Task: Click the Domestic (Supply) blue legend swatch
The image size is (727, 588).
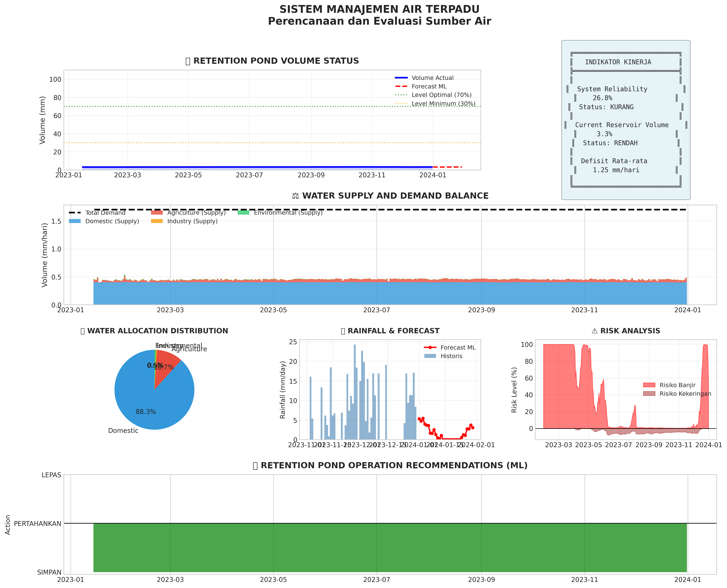Action: (75, 221)
